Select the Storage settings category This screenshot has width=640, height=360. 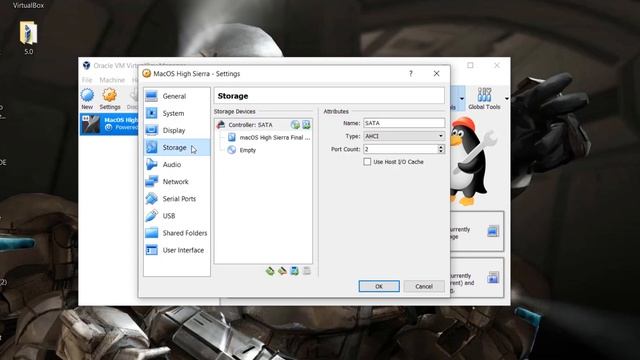(x=176, y=148)
